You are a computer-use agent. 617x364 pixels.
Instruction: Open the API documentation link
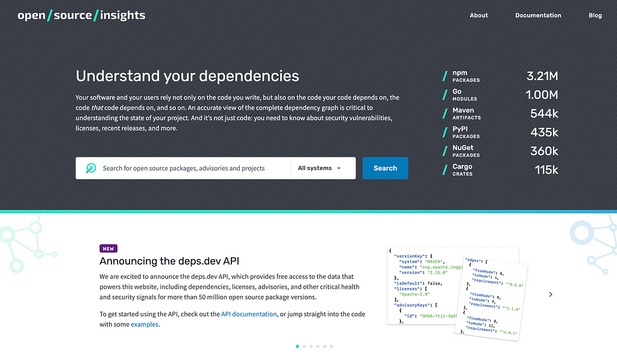pos(249,314)
